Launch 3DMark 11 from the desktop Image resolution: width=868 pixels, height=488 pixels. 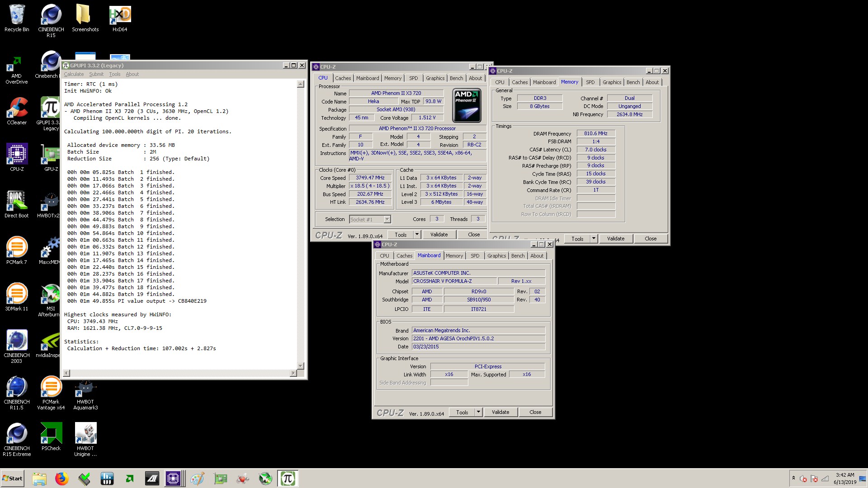pos(17,297)
